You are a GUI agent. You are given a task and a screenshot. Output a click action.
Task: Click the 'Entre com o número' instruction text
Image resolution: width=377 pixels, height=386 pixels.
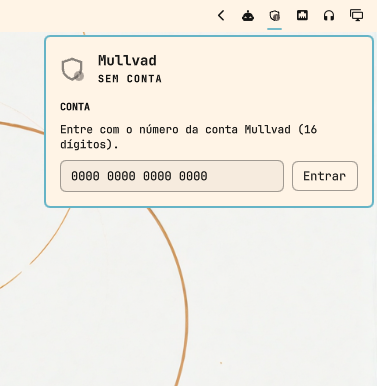pyautogui.click(x=189, y=137)
